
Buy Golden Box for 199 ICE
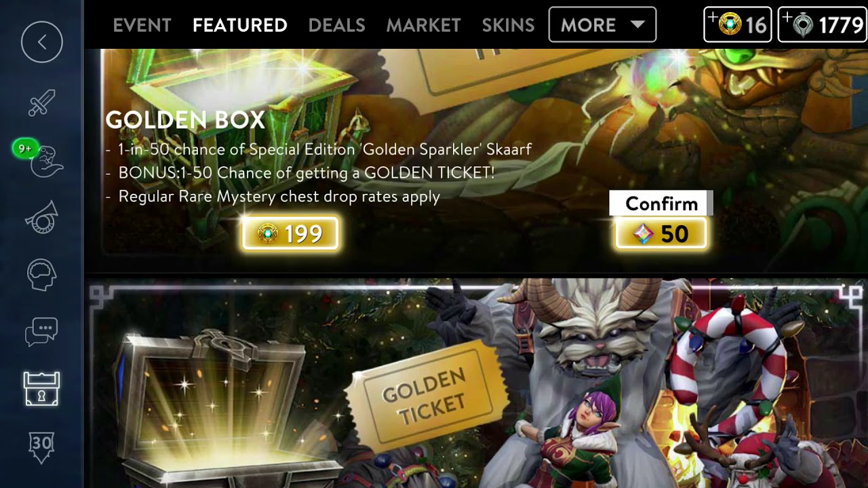coord(290,234)
